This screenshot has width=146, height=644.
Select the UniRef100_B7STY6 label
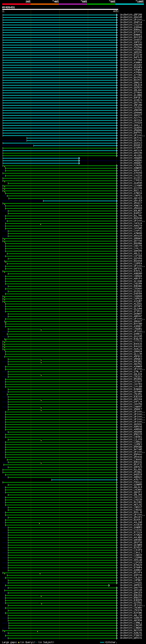[x=131, y=32]
